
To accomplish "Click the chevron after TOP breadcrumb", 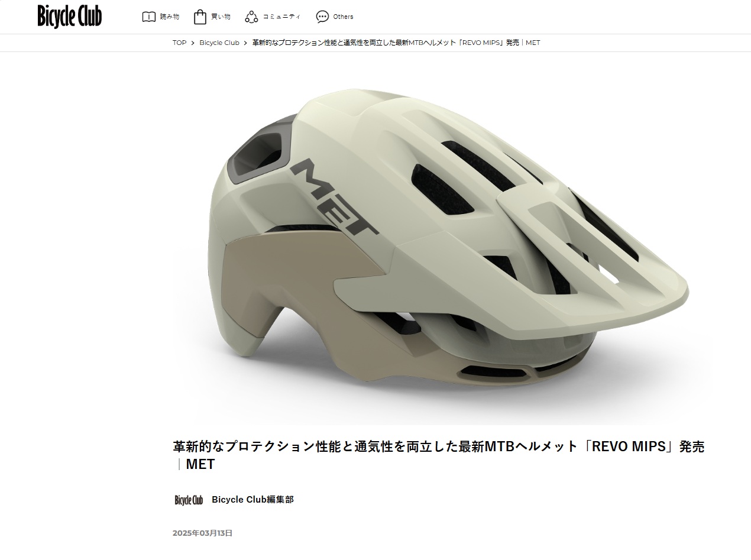I will coord(193,43).
